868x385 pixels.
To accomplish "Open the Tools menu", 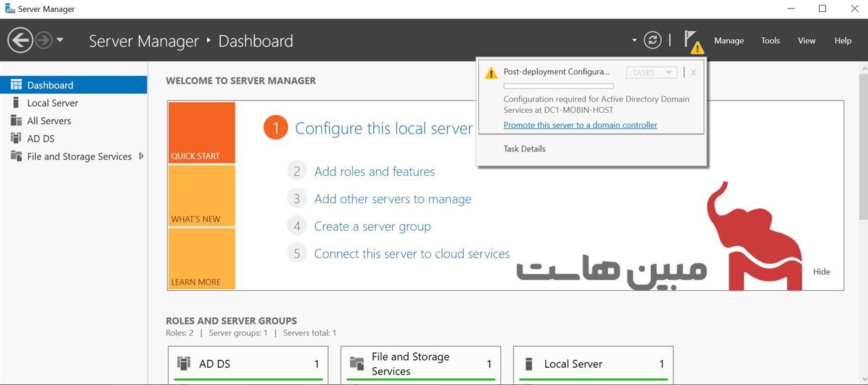I will tap(770, 40).
